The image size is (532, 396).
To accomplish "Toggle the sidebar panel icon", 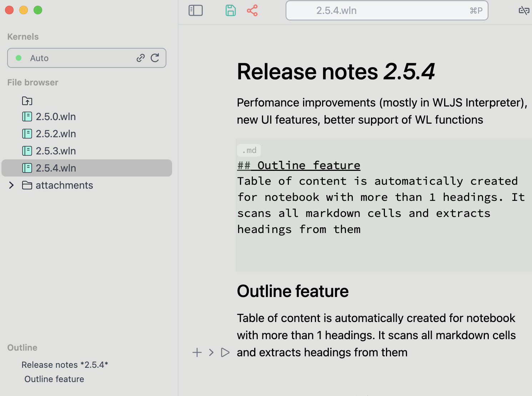I will click(195, 10).
